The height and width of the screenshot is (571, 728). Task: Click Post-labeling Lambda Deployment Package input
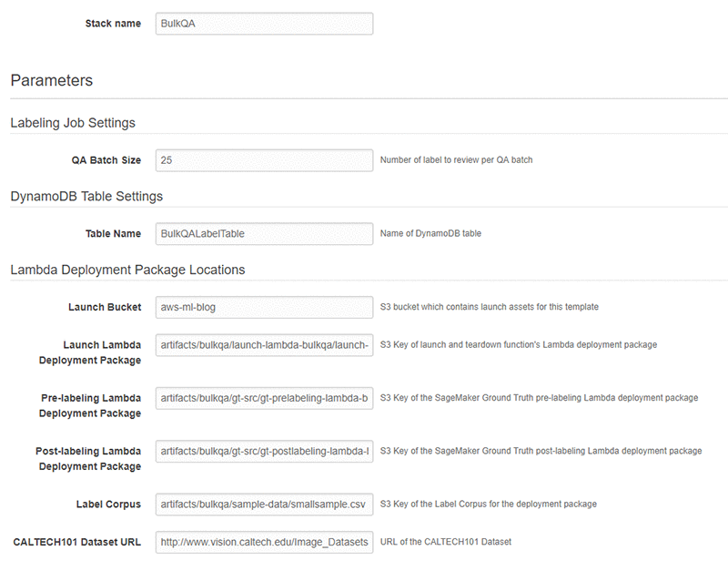[264, 451]
